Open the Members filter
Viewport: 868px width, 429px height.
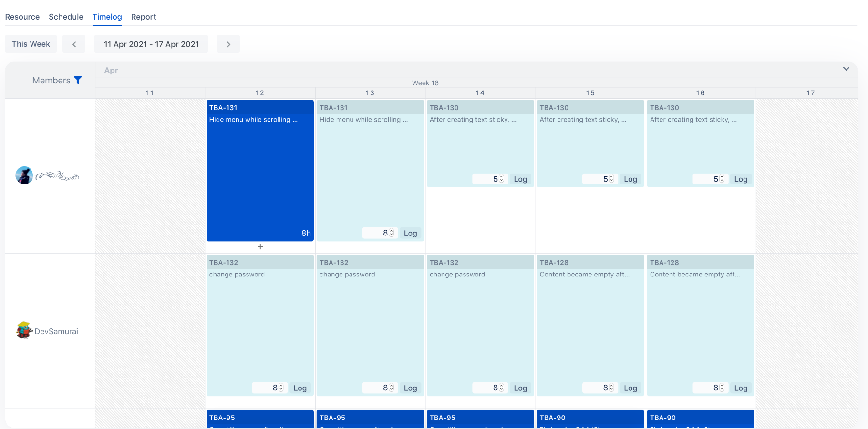coord(79,80)
